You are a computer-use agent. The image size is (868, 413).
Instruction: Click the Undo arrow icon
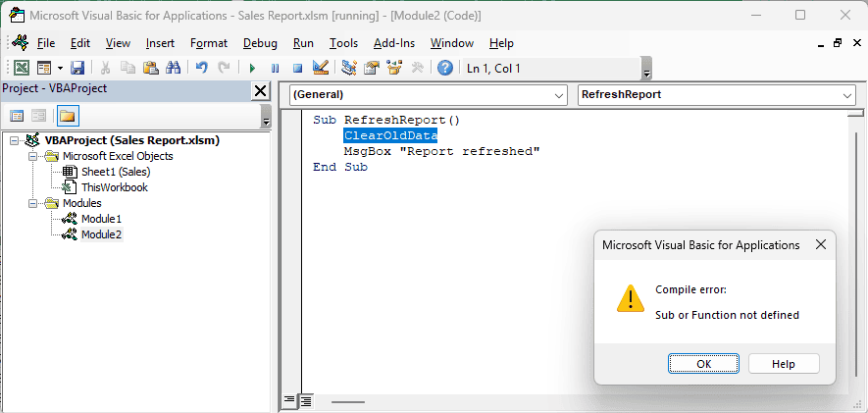click(x=202, y=68)
